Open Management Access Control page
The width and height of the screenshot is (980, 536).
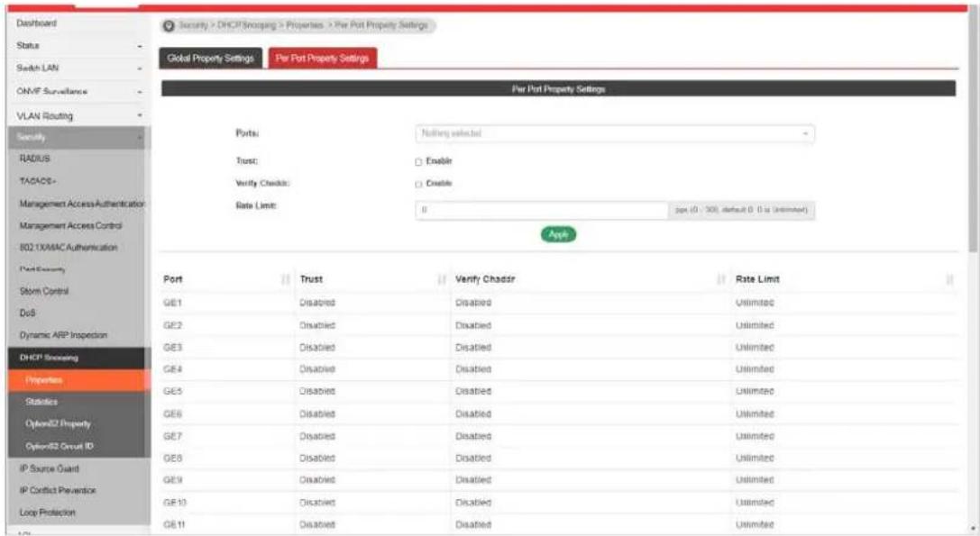click(x=70, y=225)
